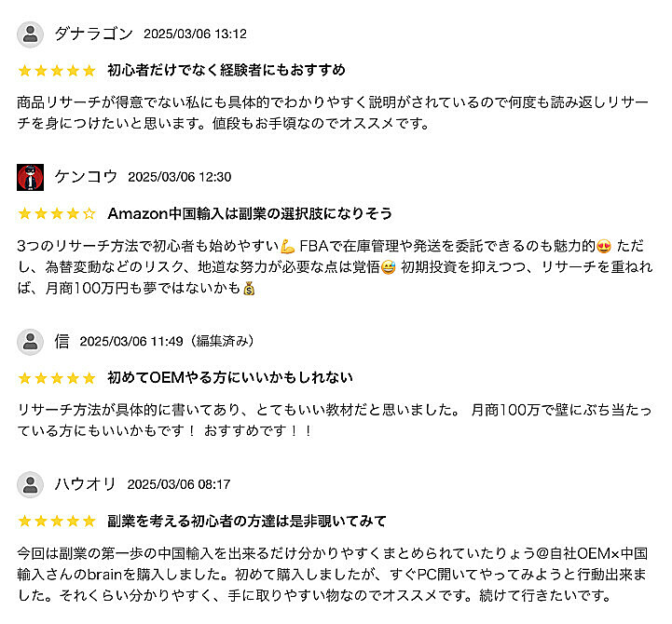This screenshot has height=624, width=672.
Task: Click timestamp 2025/03/06 08:17
Action: pyautogui.click(x=178, y=484)
